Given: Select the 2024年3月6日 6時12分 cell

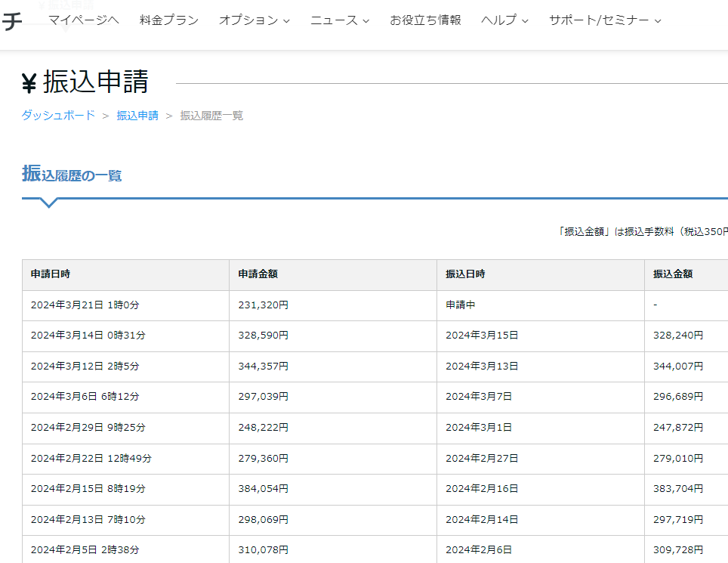Looking at the screenshot, I should 126,397.
